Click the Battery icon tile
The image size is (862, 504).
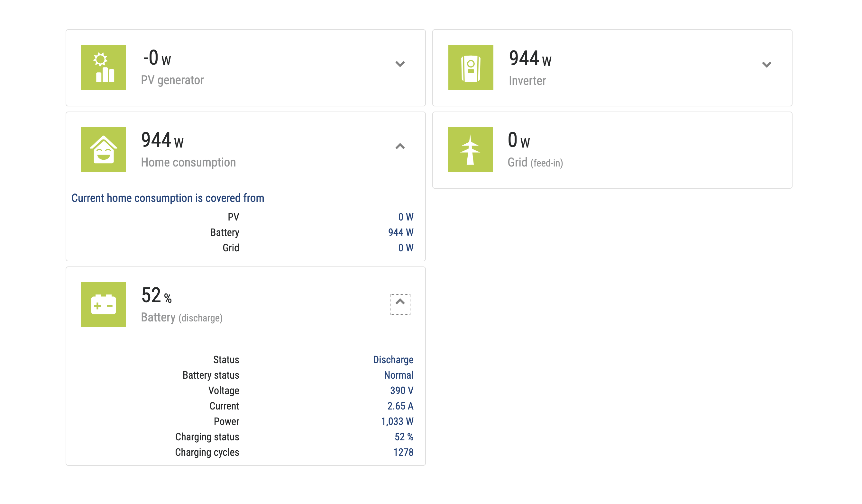coord(103,304)
